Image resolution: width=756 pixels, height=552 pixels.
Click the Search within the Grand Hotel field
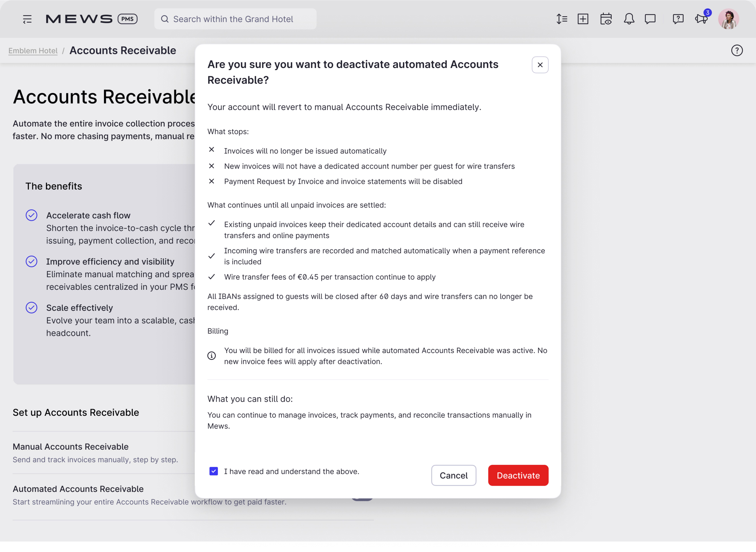coord(235,19)
